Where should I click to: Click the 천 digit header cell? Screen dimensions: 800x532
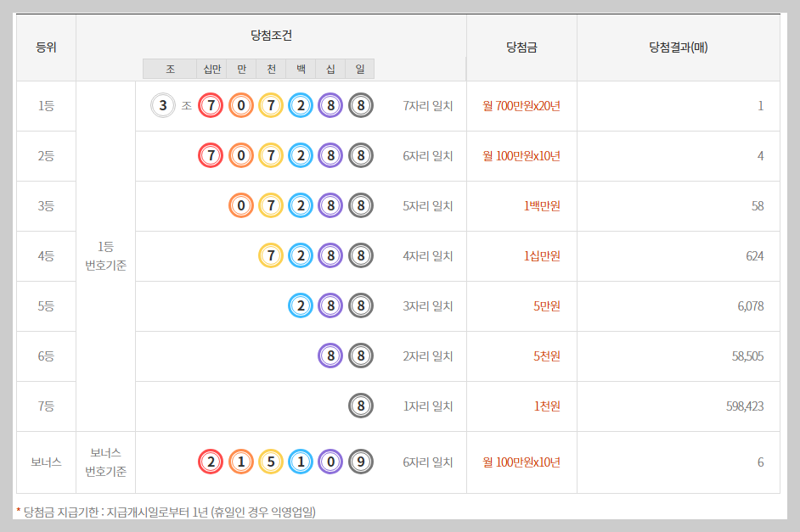272,69
